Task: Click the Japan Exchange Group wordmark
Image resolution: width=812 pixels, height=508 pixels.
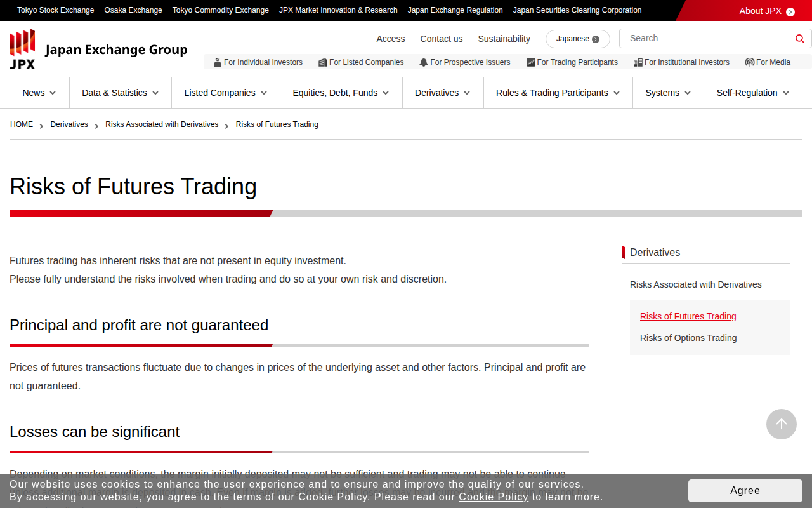Action: (x=117, y=50)
